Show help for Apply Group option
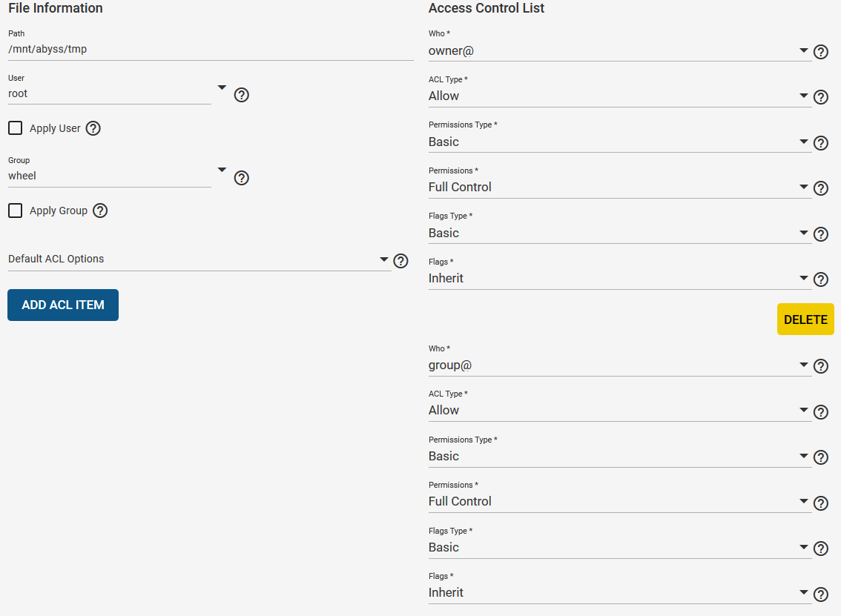841x616 pixels. 100,211
